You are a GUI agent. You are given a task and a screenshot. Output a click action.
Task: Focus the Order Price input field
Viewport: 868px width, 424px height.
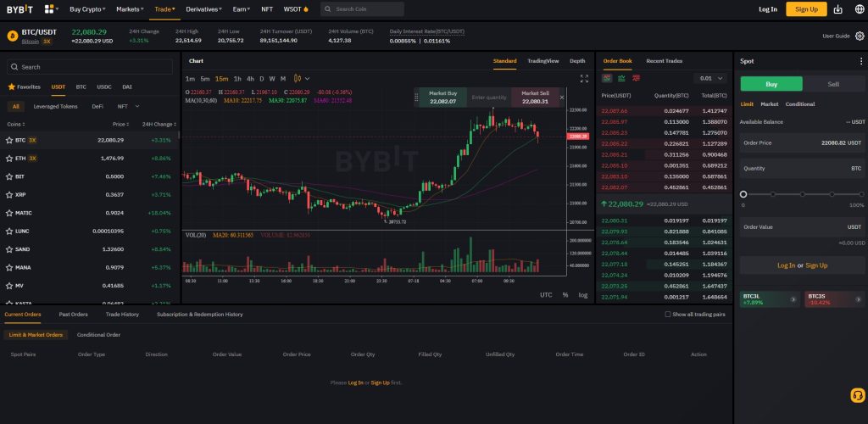coord(802,142)
